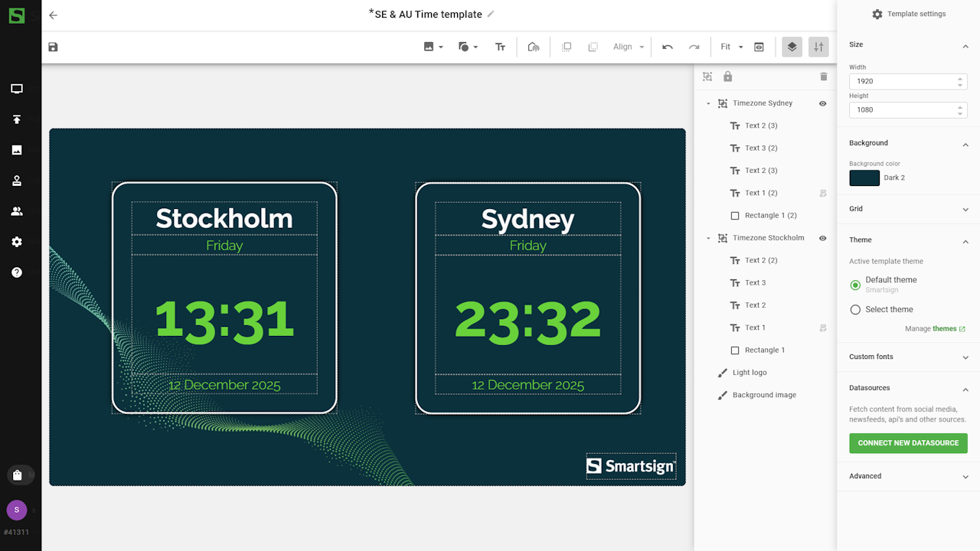
Task: Collapse the Timezone Sydney layer group
Action: point(708,103)
